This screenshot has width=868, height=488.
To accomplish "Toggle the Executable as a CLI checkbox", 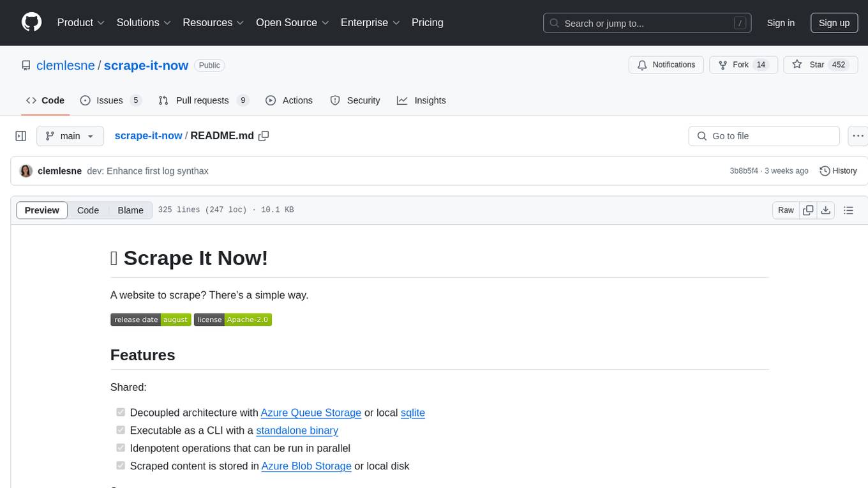I will click(121, 431).
